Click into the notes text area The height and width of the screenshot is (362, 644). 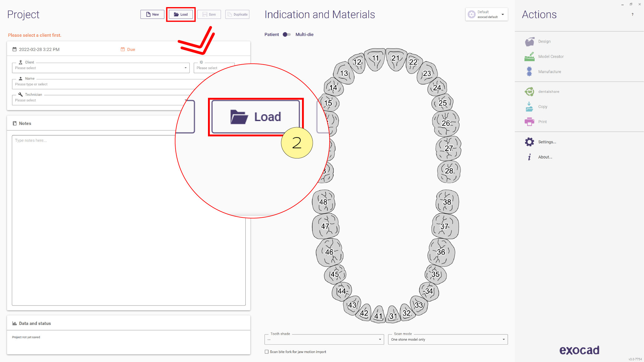[x=129, y=220]
